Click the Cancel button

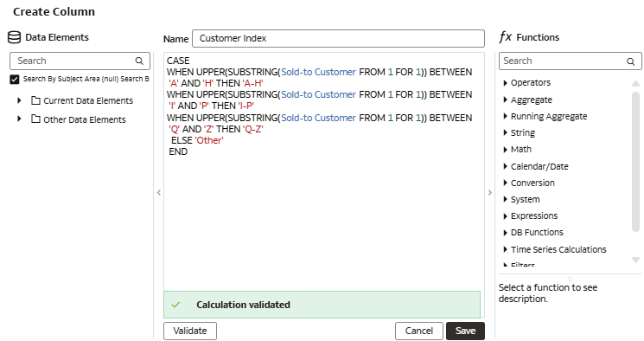[x=419, y=331]
